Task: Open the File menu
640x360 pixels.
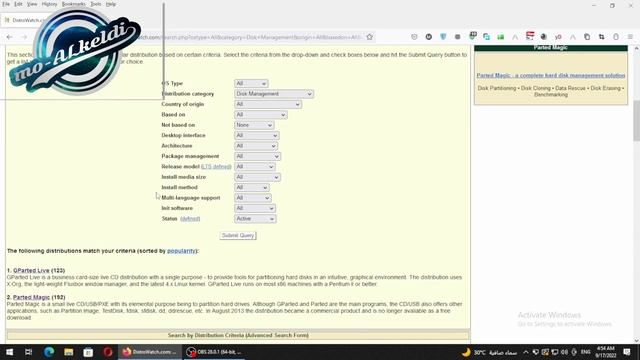Action: point(6,4)
